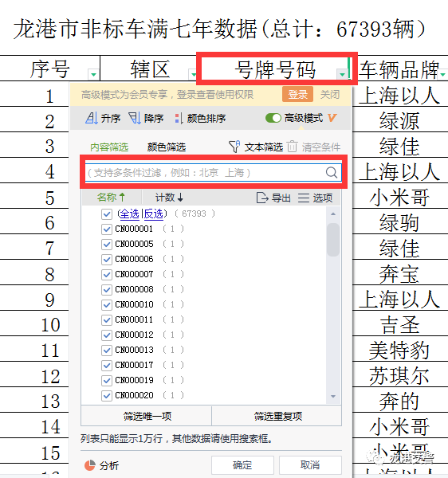Viewport: 448px width, 478px height.
Task: Uncheck CN000008 checkbox
Action: (107, 290)
